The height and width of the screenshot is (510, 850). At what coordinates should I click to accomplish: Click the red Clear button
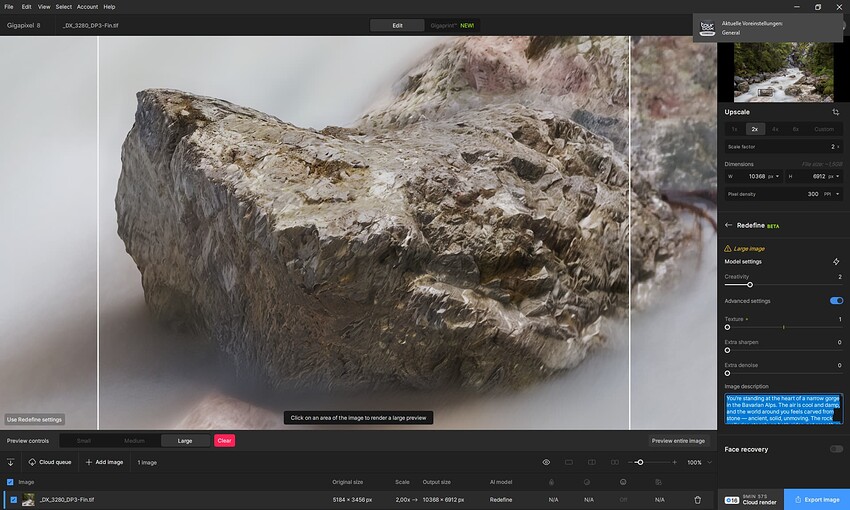pyautogui.click(x=224, y=441)
